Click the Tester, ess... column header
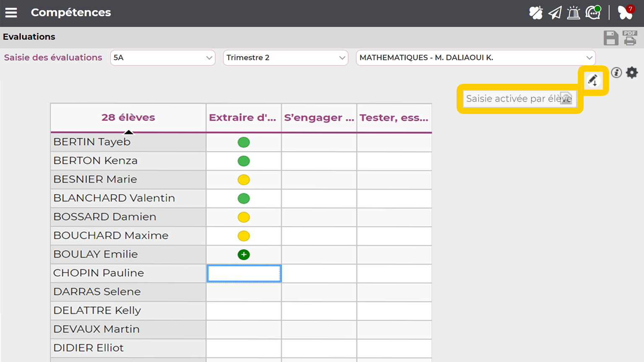Viewport: 644px width, 362px height. (394, 118)
